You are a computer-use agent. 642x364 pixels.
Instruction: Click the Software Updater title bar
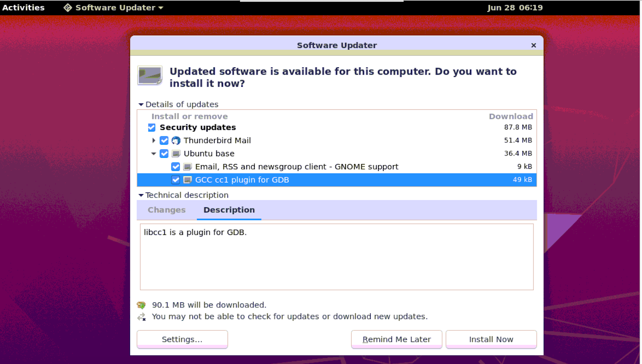(337, 45)
